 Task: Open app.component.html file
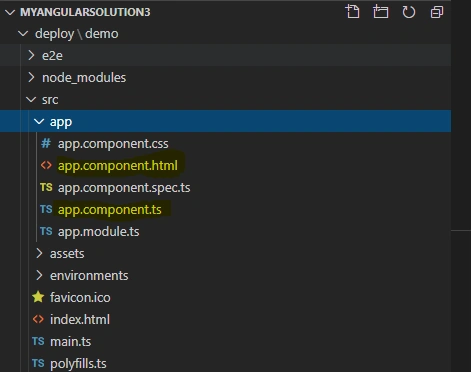[118, 166]
